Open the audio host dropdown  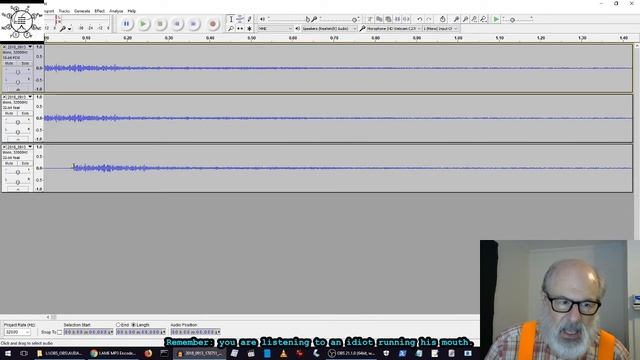(275, 29)
